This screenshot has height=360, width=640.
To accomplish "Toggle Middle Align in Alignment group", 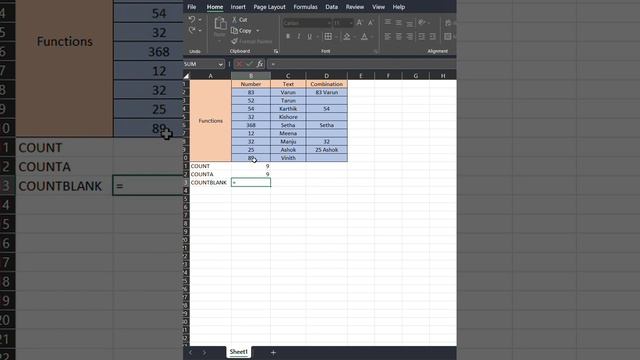I will pyautogui.click(x=399, y=22).
